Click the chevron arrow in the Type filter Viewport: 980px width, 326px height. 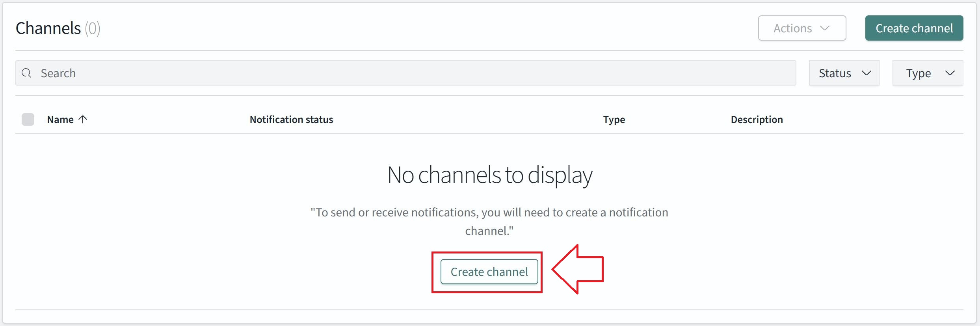950,73
